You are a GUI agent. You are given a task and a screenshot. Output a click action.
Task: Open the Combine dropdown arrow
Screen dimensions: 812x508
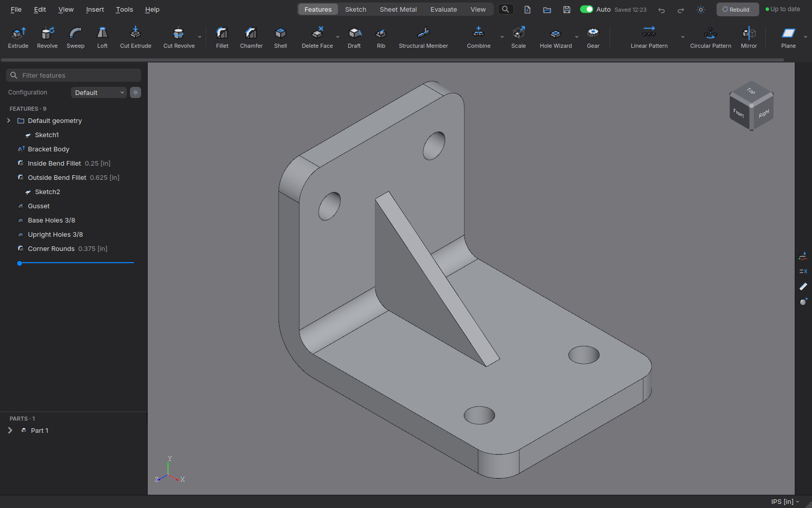click(502, 37)
